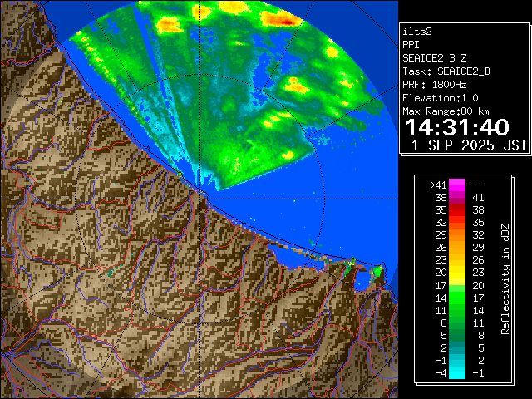
Task: Click the 'SEAICE2_B_Z' product name
Action: click(x=433, y=57)
